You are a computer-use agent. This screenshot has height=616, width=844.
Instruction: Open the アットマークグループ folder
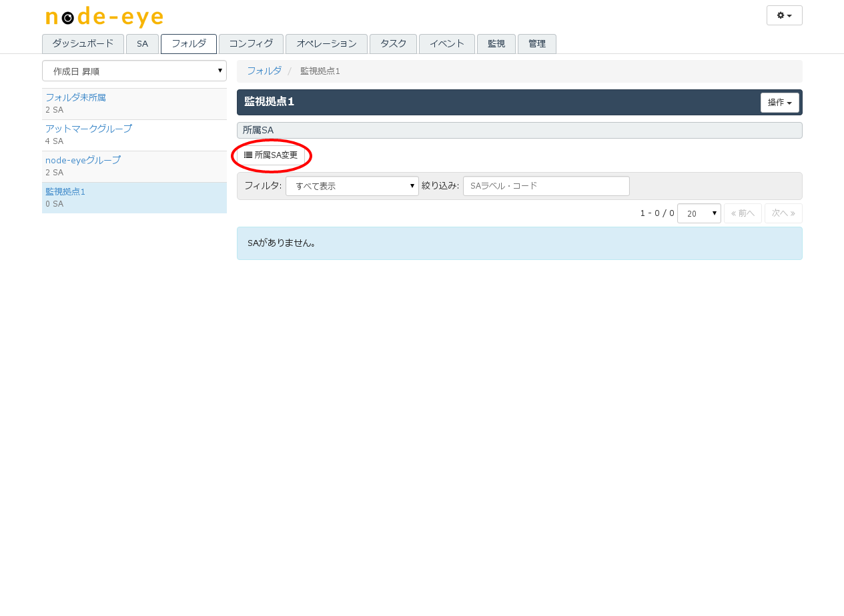pyautogui.click(x=89, y=129)
